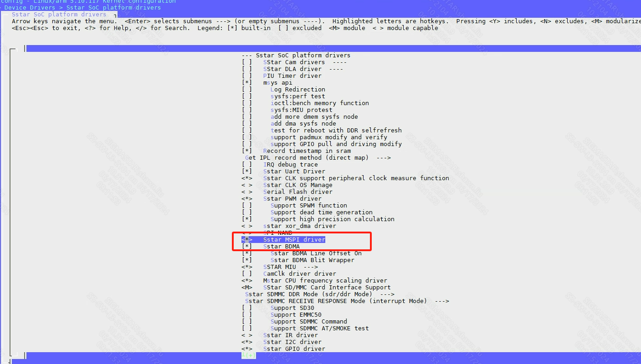Toggle the Support SD30 checkbox
Viewport: 641px width, 364px height.
[x=246, y=308]
